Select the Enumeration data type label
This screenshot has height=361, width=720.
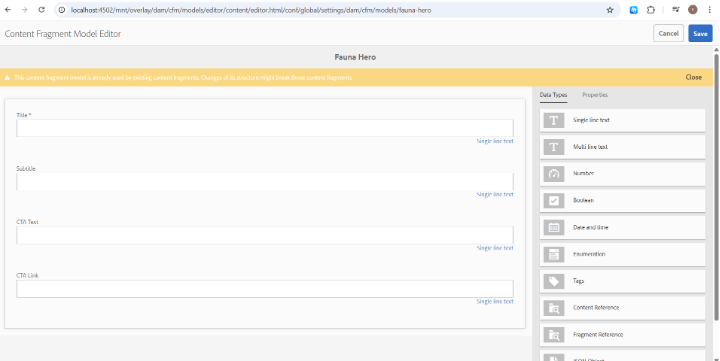pos(589,254)
